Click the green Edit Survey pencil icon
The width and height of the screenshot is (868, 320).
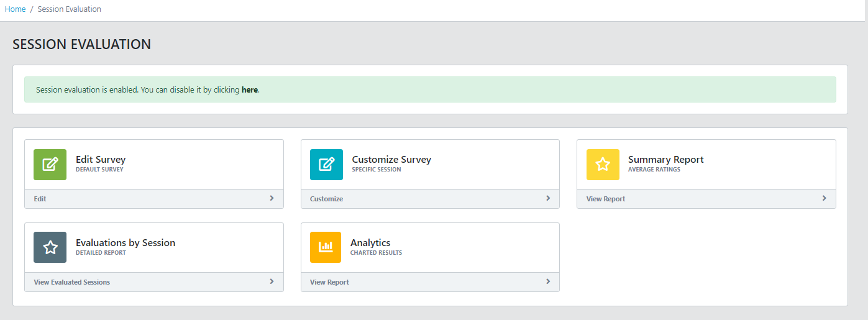50,165
